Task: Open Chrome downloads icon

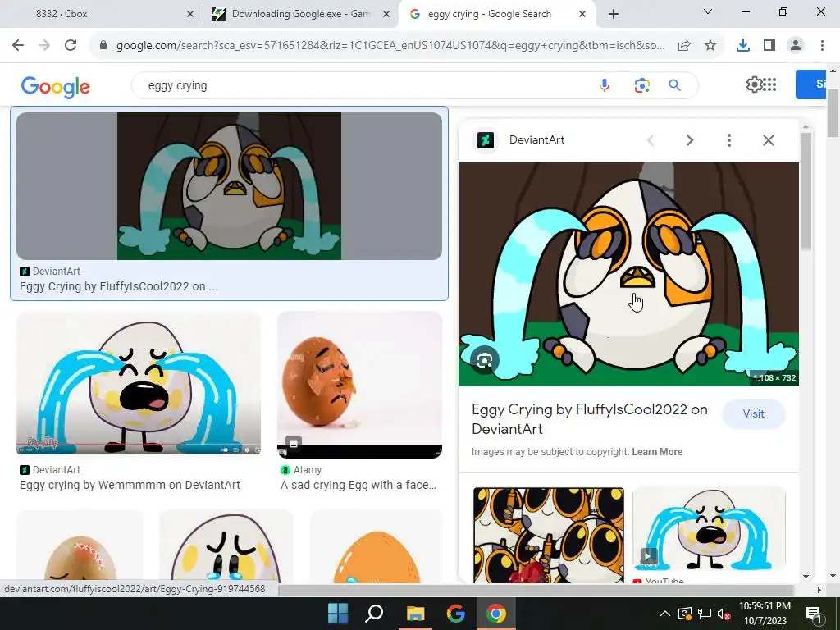Action: pos(742,46)
